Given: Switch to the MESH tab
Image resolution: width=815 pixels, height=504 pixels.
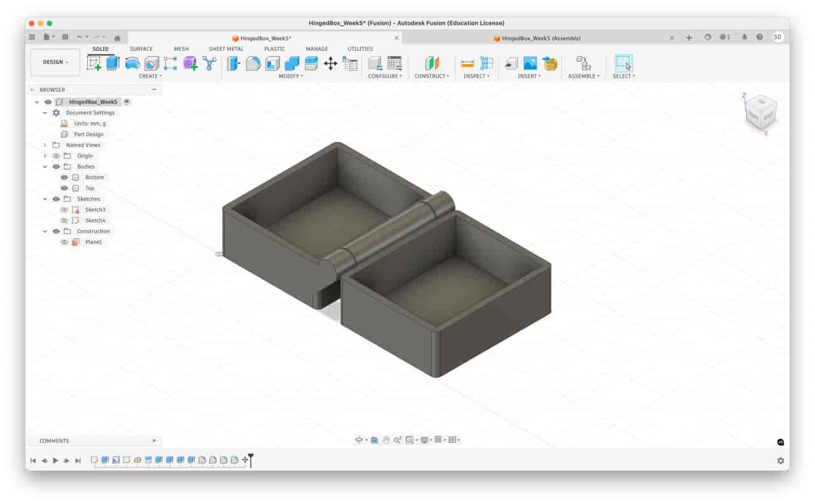Looking at the screenshot, I should [181, 49].
